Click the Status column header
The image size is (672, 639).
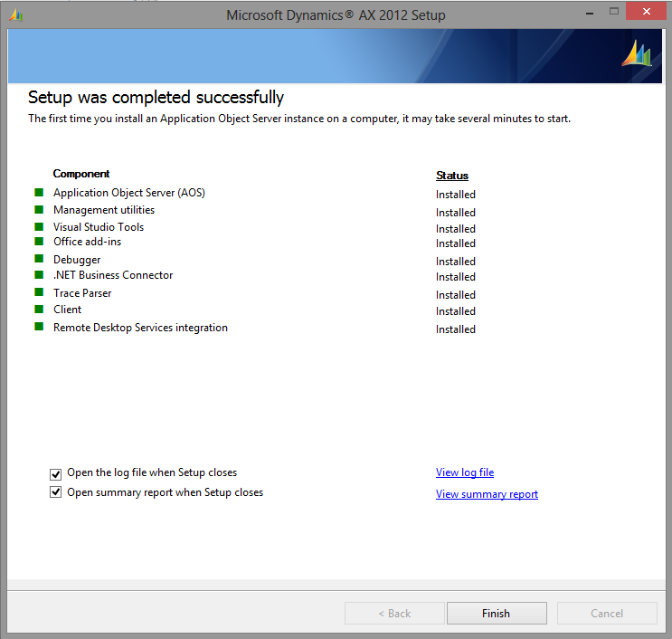click(451, 176)
